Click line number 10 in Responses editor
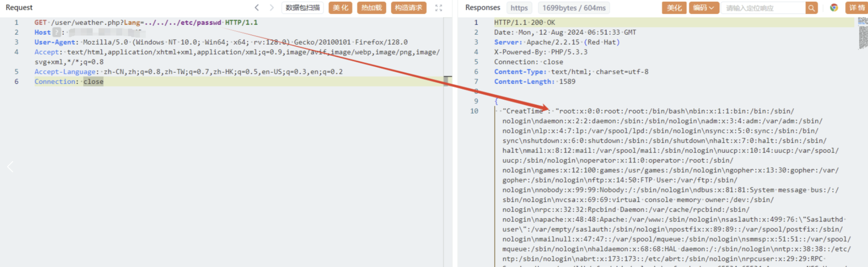Screen dimensions: 868x267 pos(474,111)
